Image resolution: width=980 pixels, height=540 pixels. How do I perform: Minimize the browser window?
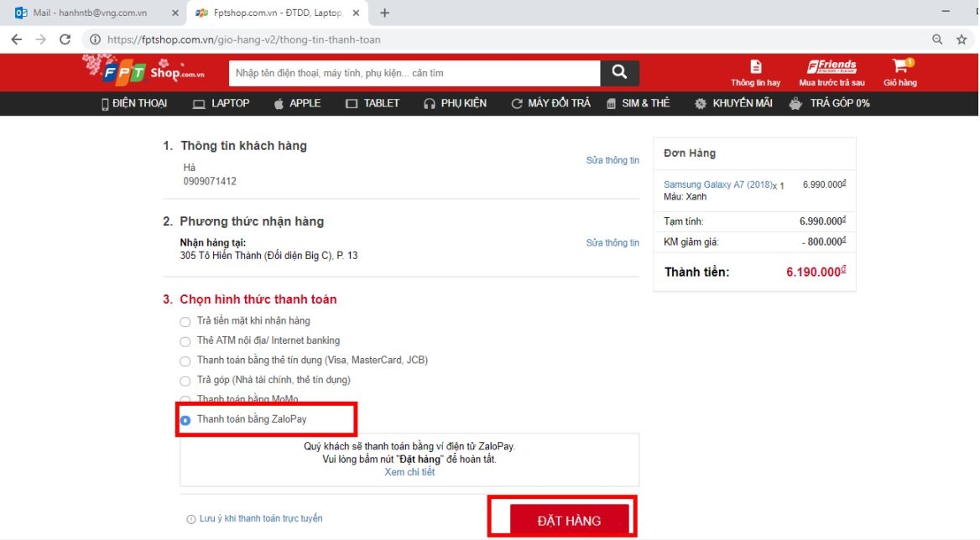[946, 11]
